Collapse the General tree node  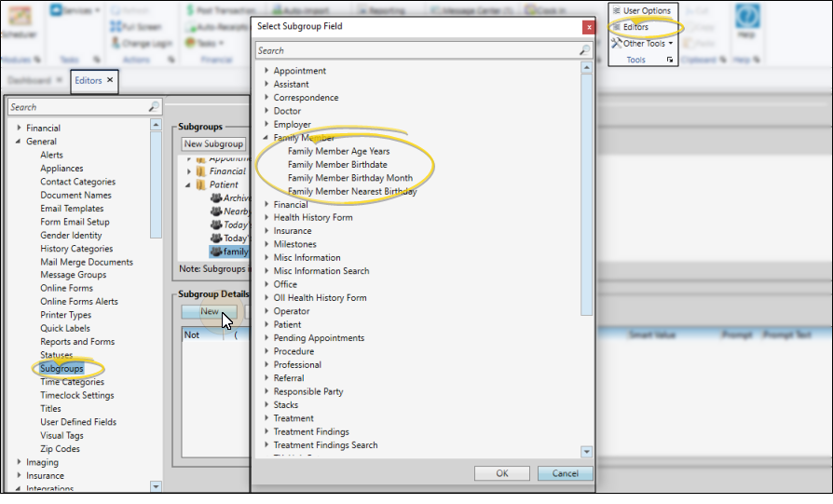click(19, 142)
